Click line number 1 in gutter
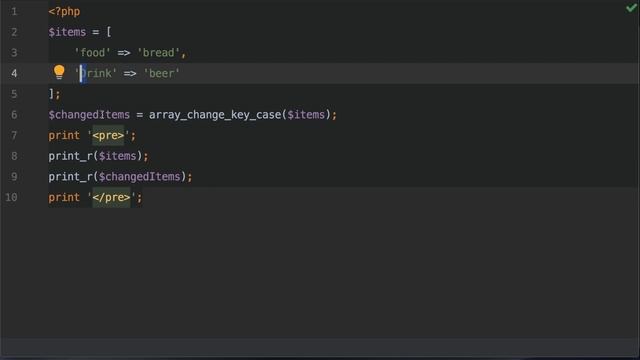Viewport: 640px width, 360px height. click(14, 11)
